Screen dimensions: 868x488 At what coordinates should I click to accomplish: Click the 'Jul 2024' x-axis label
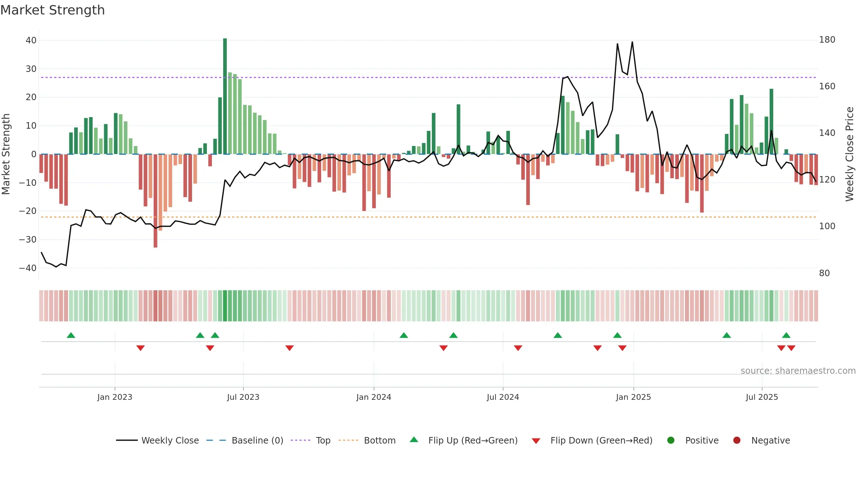(503, 397)
